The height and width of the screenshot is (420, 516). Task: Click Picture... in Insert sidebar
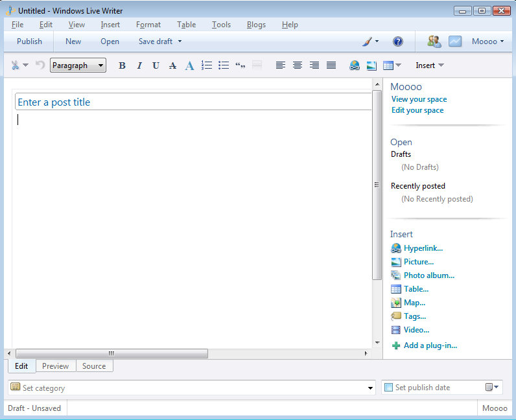coord(419,262)
